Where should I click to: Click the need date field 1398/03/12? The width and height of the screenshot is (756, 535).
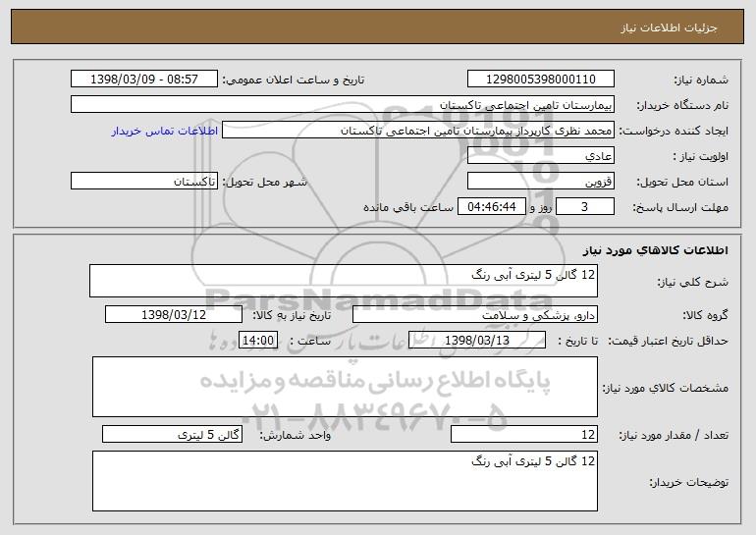click(174, 315)
